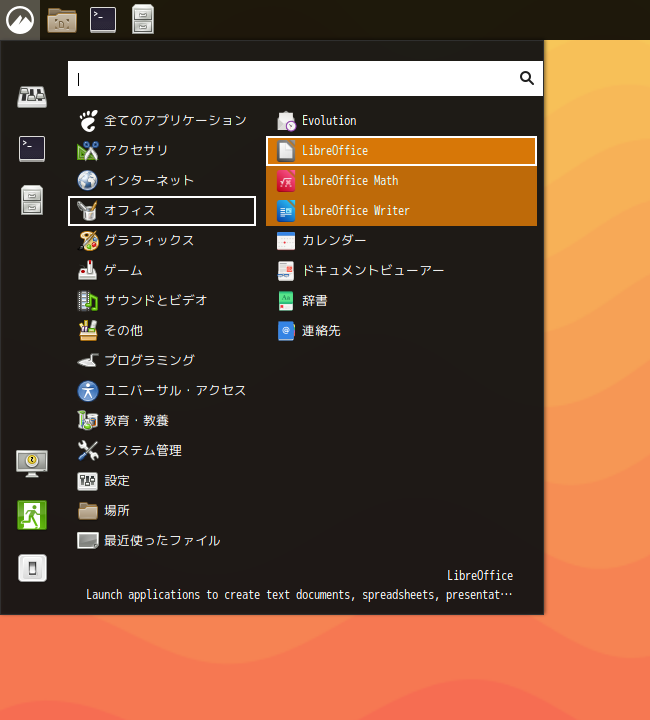The image size is (650, 720).
Task: Open the 連絡先 contacts application
Action: (401, 331)
